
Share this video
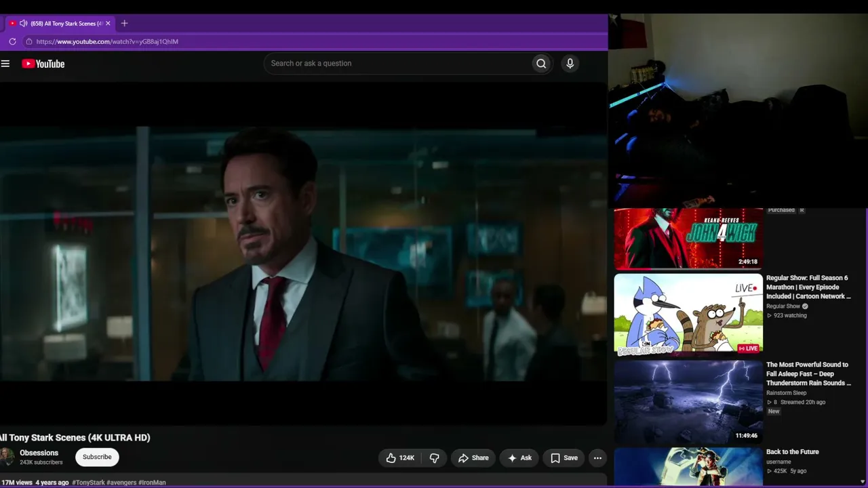[473, 458]
